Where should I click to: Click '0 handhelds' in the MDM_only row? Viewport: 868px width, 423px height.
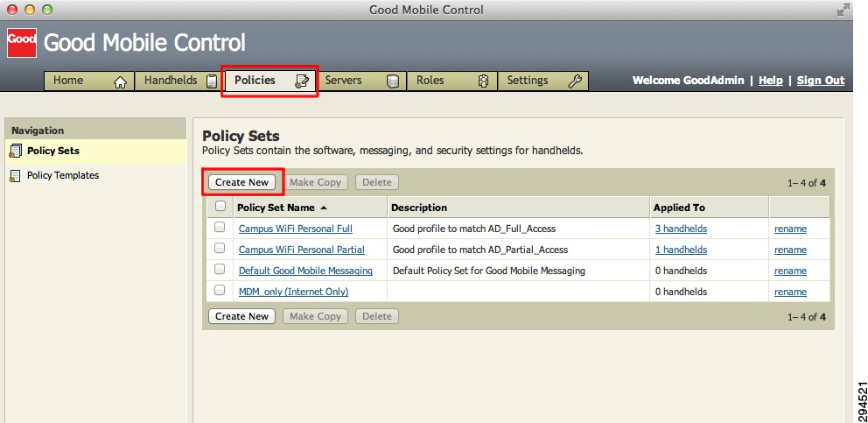[x=681, y=292]
